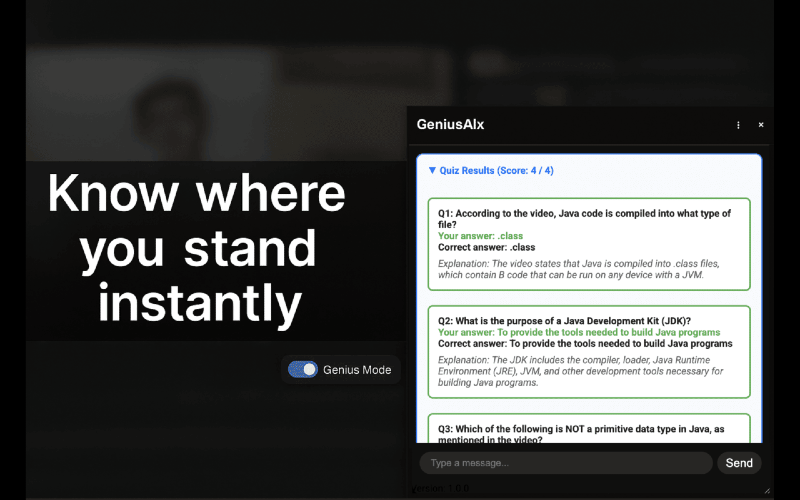Click the Q3 question about primitive data types
The height and width of the screenshot is (500, 800).
coord(581,434)
